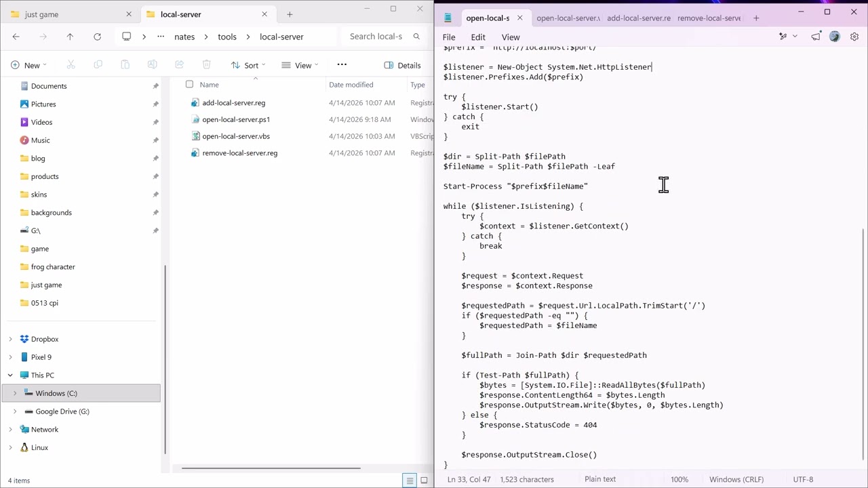Open the Notepad Edit menu
The width and height of the screenshot is (868, 488).
(478, 37)
